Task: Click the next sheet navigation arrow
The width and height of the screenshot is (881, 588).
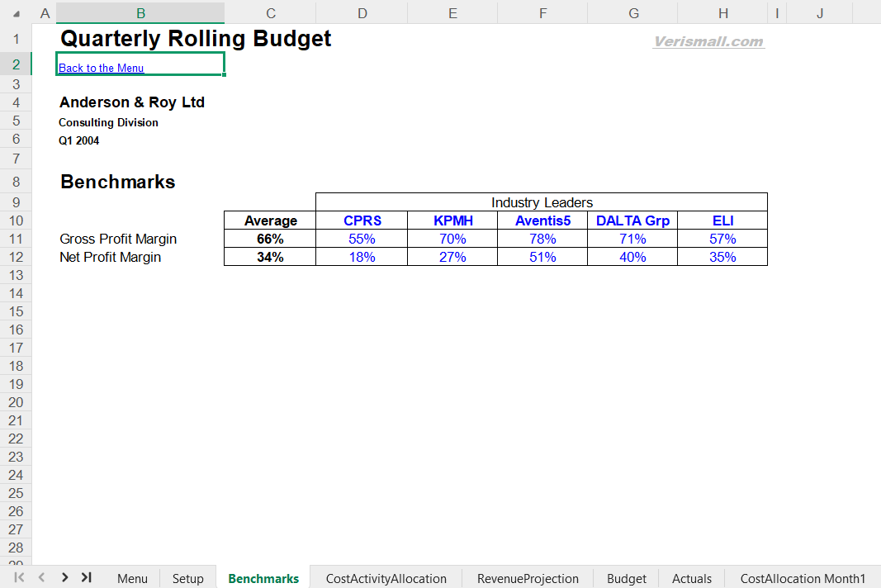Action: [64, 578]
